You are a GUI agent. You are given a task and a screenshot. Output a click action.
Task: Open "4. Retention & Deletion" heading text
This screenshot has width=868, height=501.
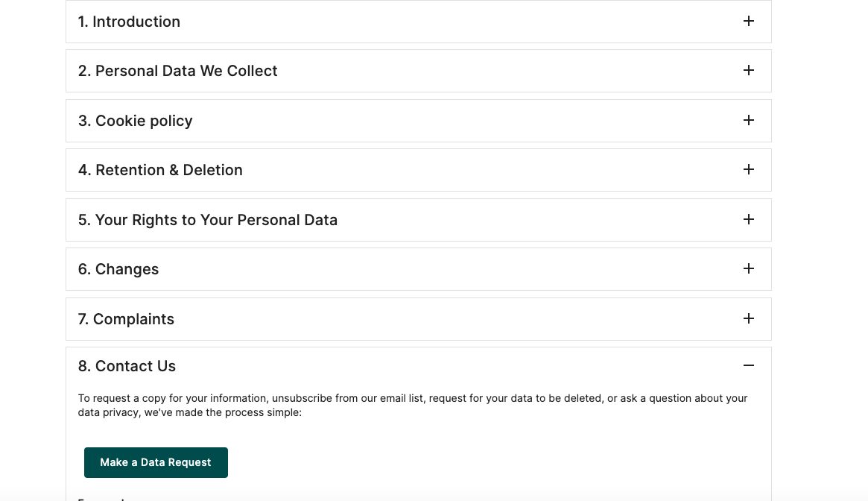(160, 170)
